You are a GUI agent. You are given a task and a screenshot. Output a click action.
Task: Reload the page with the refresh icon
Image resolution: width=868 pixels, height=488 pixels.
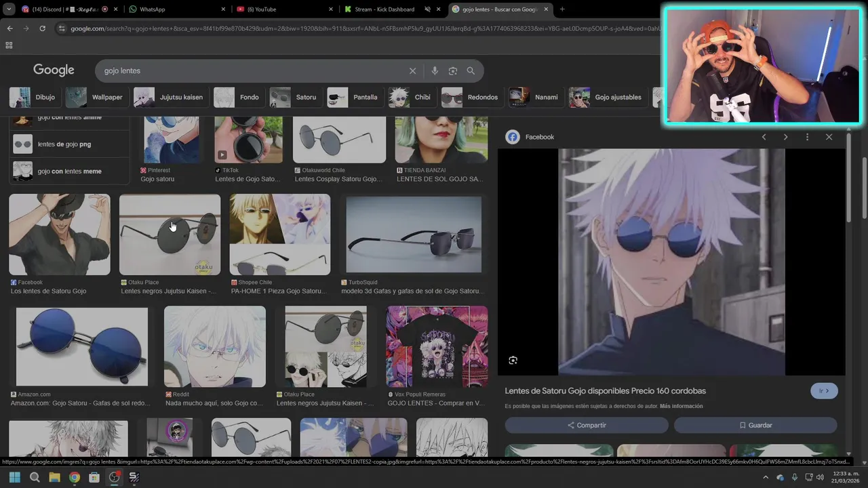coord(42,28)
